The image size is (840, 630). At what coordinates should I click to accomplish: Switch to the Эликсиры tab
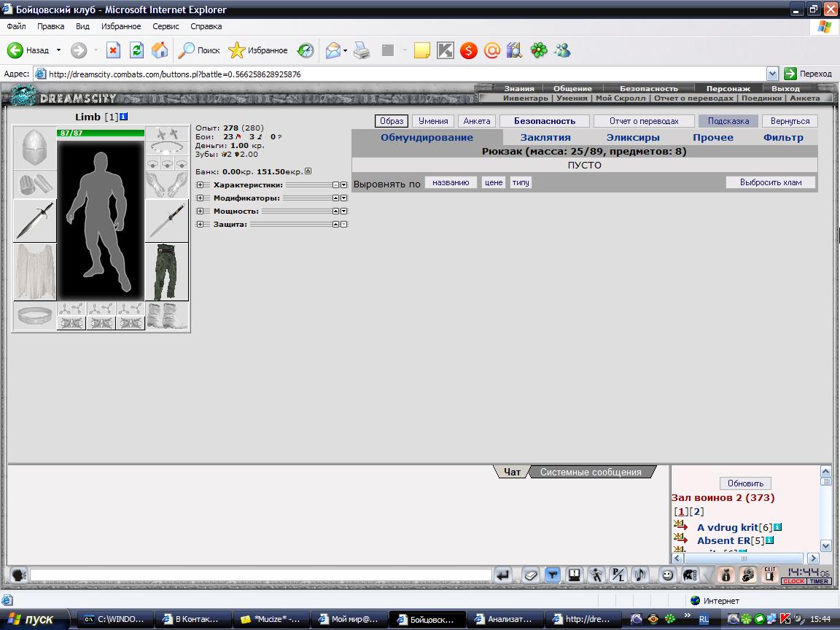point(633,137)
